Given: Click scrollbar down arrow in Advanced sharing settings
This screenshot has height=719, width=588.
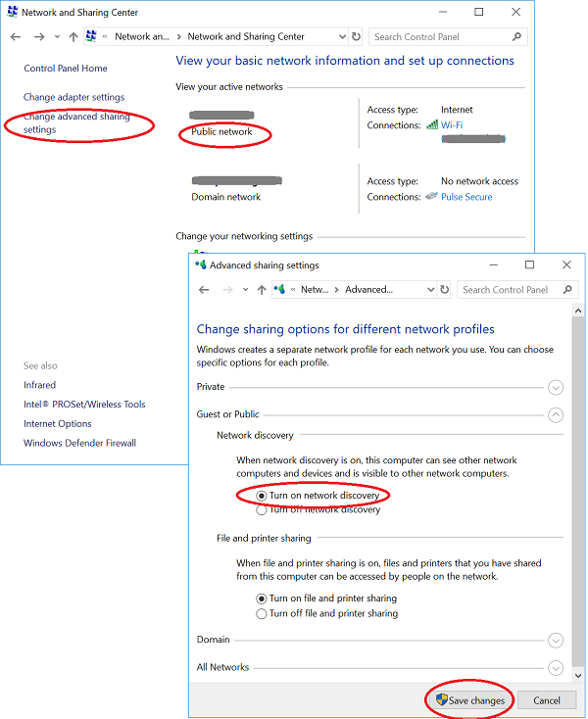Looking at the screenshot, I should pyautogui.click(x=578, y=676).
